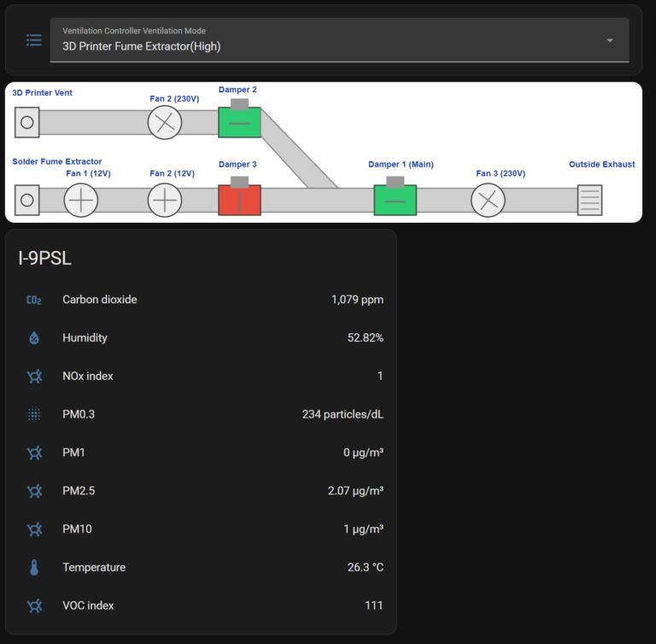Viewport: 656px width, 644px height.
Task: Open the Ventilation Mode dropdown arrow
Action: (610, 41)
